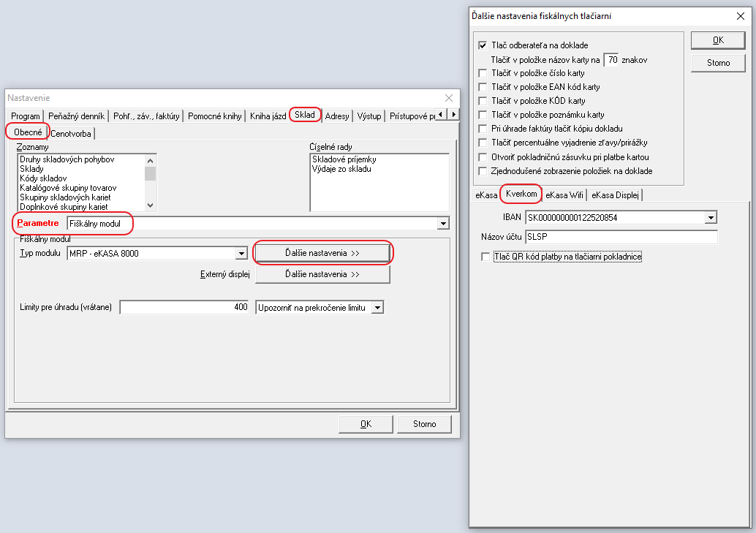756x533 pixels.
Task: Click the Názov účtu text field
Action: 621,237
